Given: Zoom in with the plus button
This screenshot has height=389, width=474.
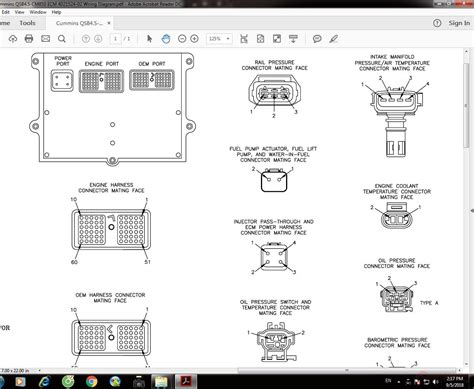Looking at the screenshot, I should 194,39.
